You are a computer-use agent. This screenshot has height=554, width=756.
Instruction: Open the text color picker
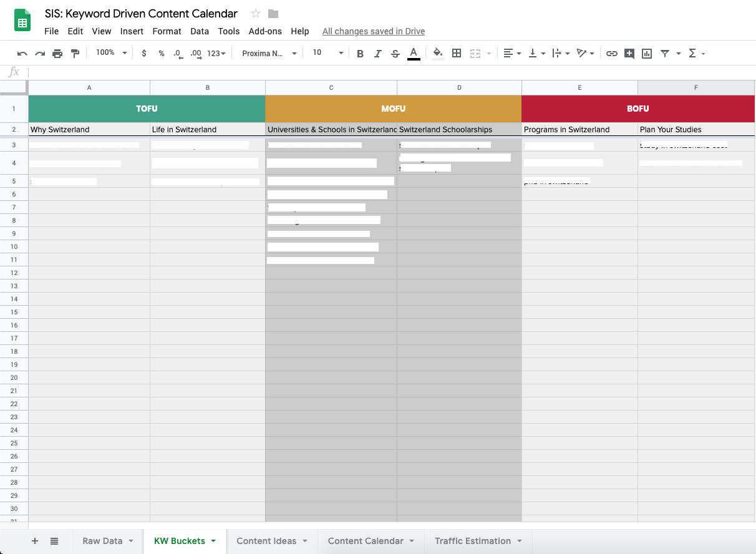tap(413, 54)
